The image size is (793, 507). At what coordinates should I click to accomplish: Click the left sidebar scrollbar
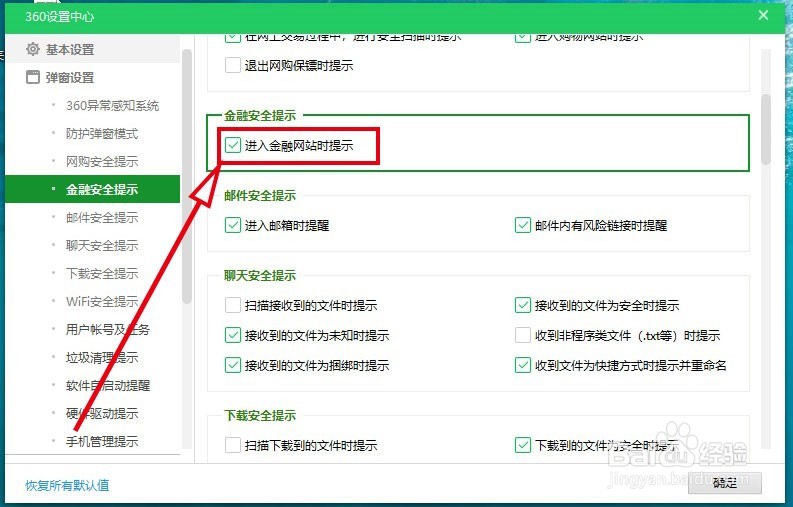click(x=187, y=176)
